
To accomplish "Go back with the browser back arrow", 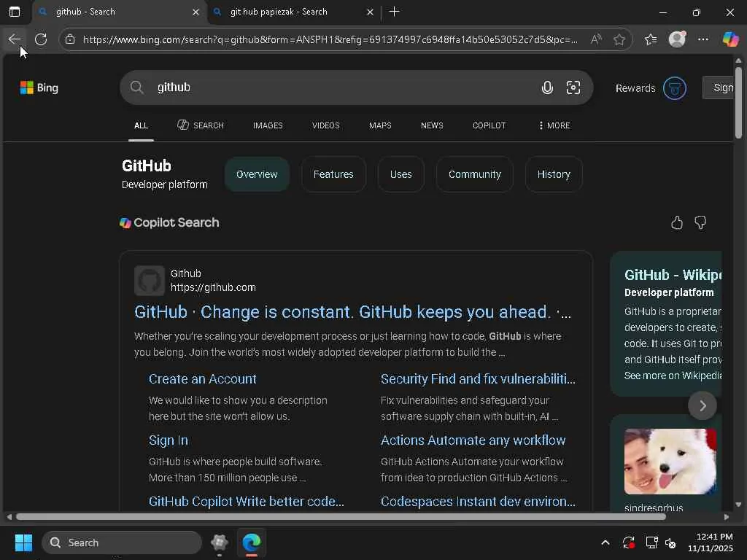I will [x=15, y=39].
